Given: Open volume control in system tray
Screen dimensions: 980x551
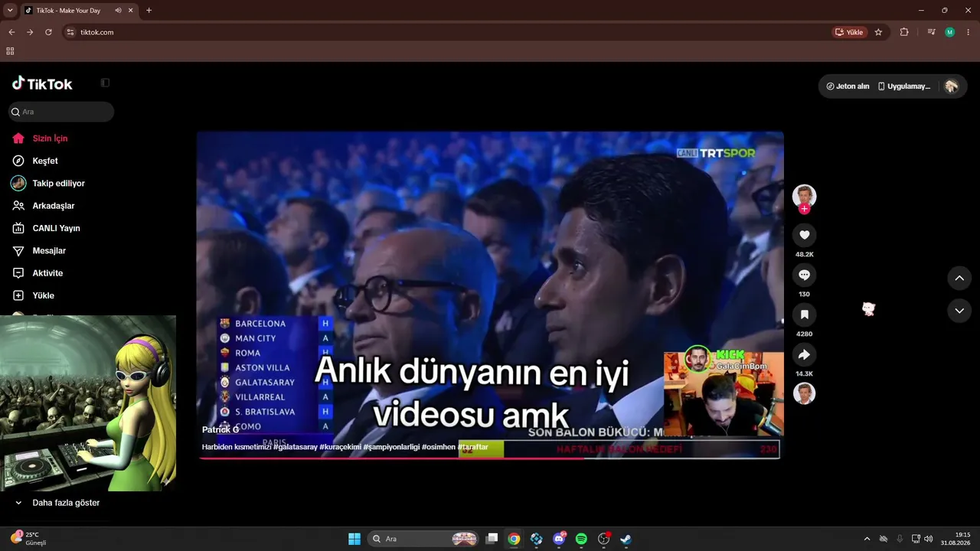Looking at the screenshot, I should click(x=928, y=539).
